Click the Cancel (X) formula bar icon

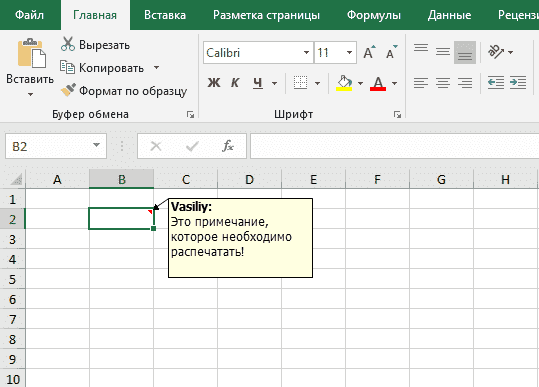point(156,146)
